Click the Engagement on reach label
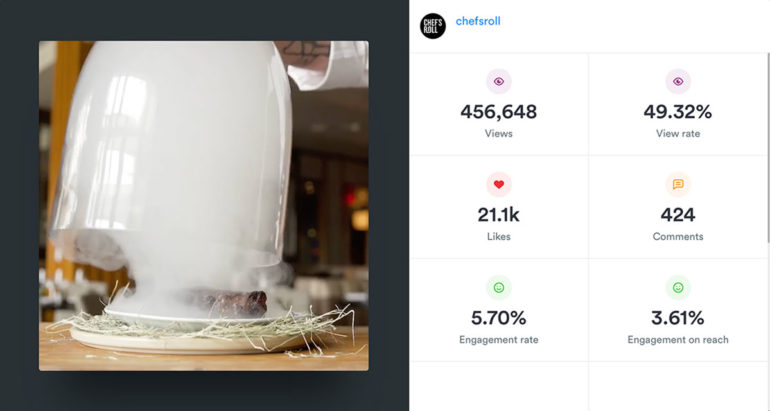 (x=678, y=340)
